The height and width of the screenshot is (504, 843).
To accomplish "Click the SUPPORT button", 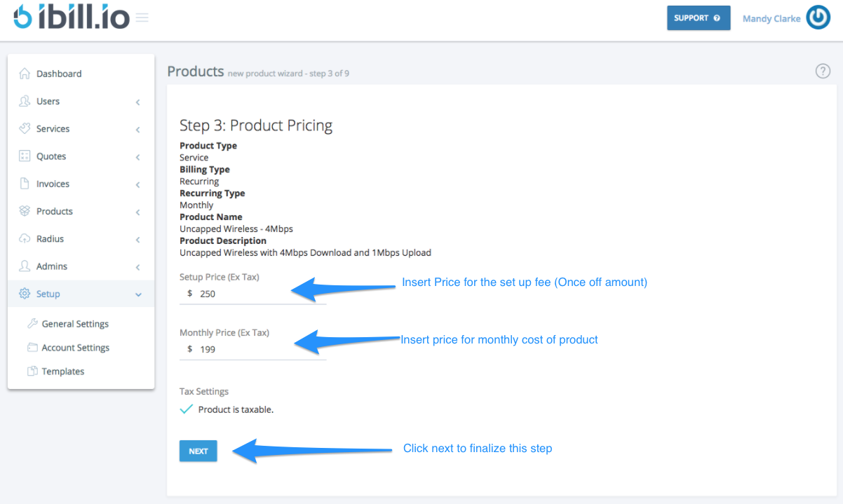I will pos(698,18).
